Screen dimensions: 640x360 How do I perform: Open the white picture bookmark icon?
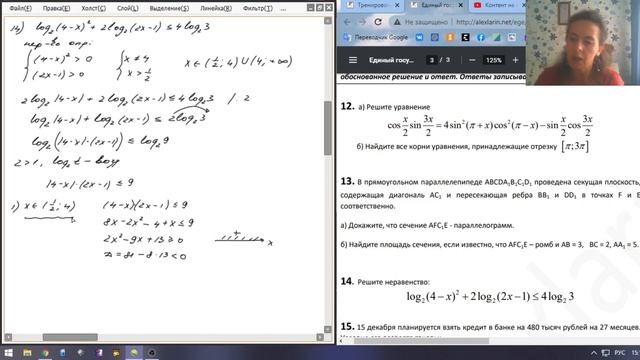tap(512, 37)
